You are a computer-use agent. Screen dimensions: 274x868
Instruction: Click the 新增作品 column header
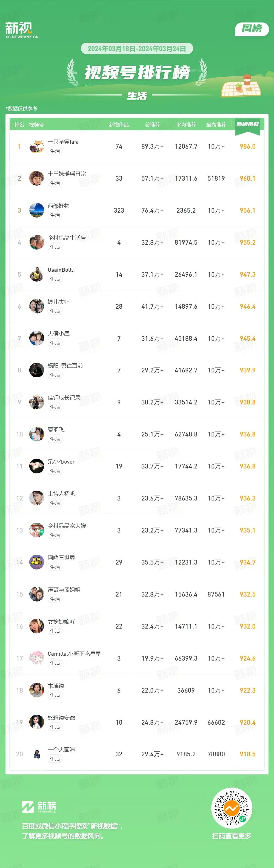point(119,125)
